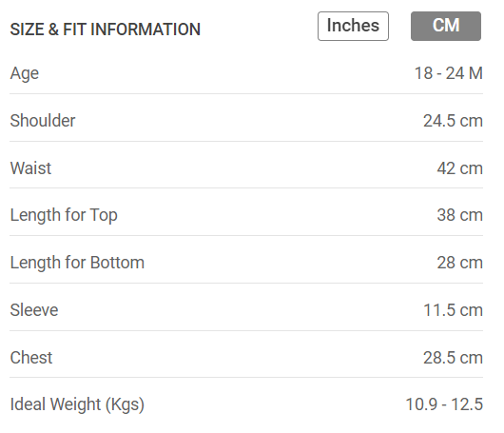Click the divider line below Waist row
504x433 pixels.
click(246, 188)
